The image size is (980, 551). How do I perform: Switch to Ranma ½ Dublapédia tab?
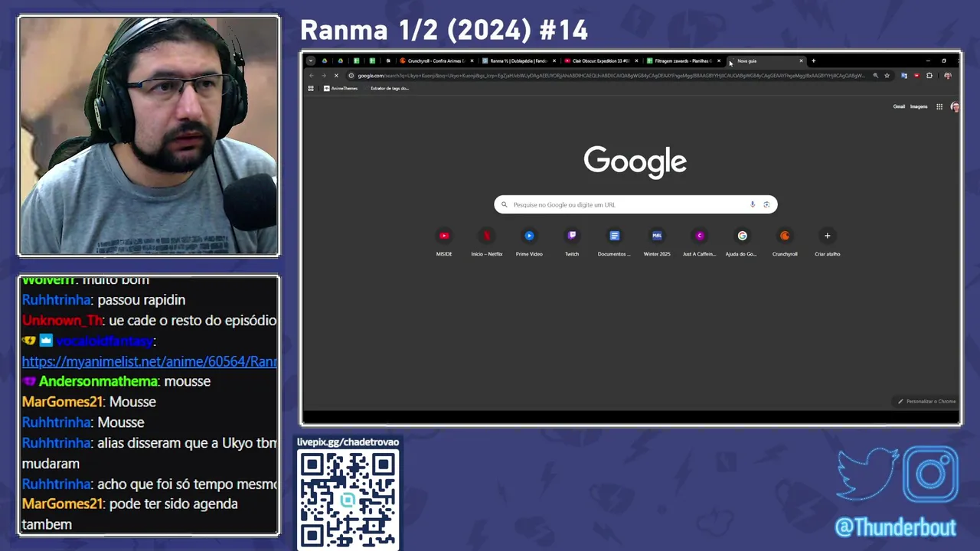click(x=518, y=60)
